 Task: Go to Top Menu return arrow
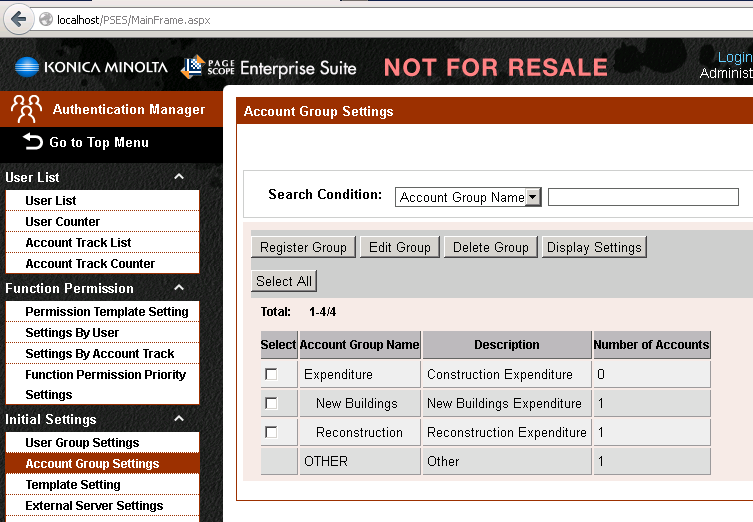34,142
